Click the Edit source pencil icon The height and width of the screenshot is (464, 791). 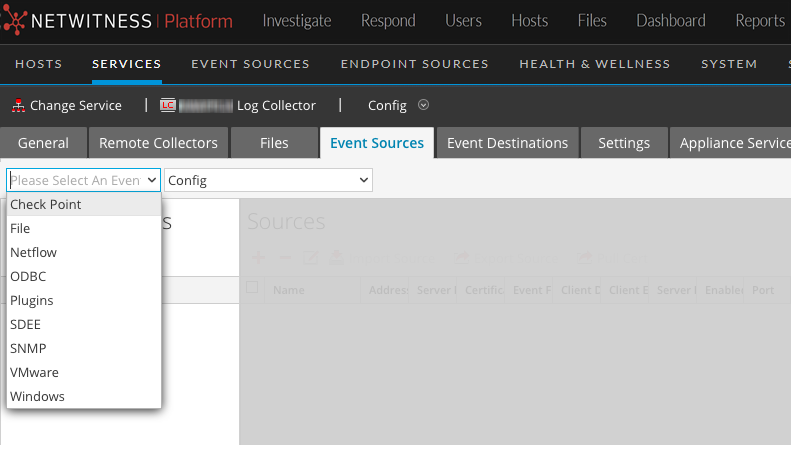[310, 258]
